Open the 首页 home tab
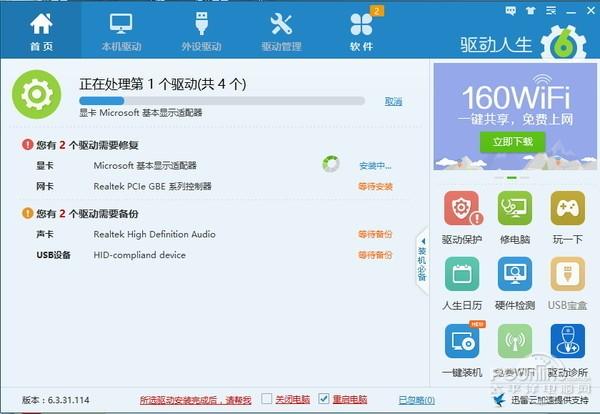600x414 pixels. tap(41, 31)
